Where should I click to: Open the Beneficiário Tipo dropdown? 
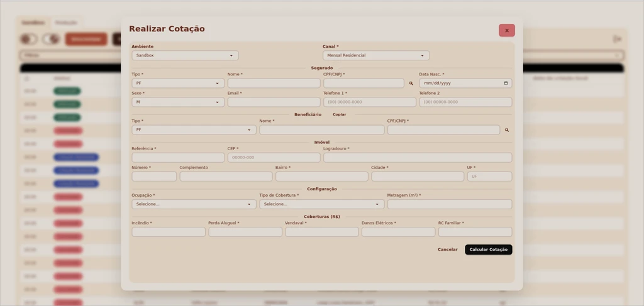pyautogui.click(x=194, y=130)
